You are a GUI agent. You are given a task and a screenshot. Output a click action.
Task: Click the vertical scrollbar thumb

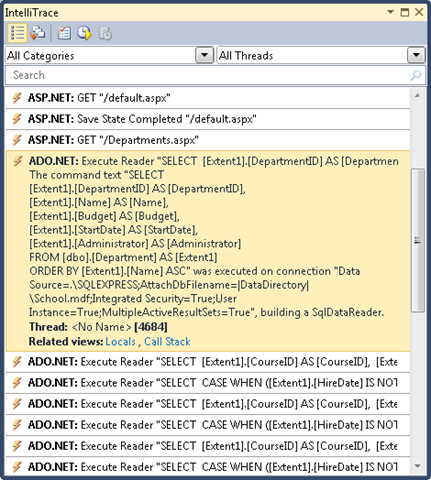pyautogui.click(x=418, y=240)
